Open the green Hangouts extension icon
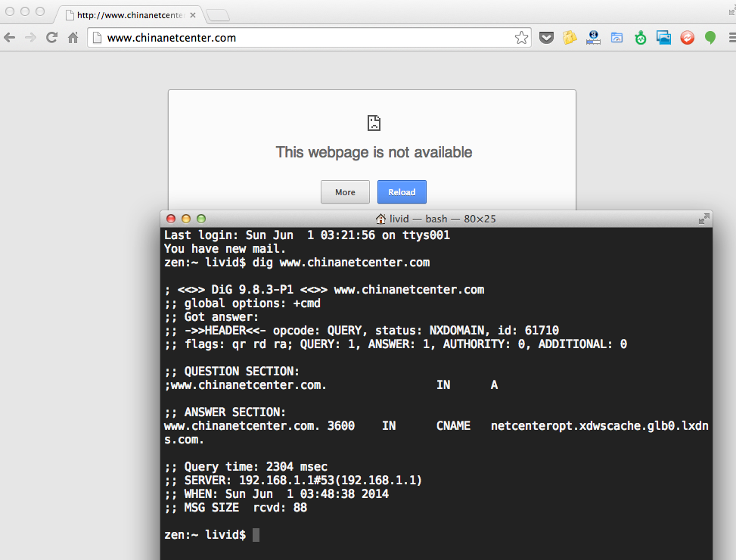 click(710, 38)
